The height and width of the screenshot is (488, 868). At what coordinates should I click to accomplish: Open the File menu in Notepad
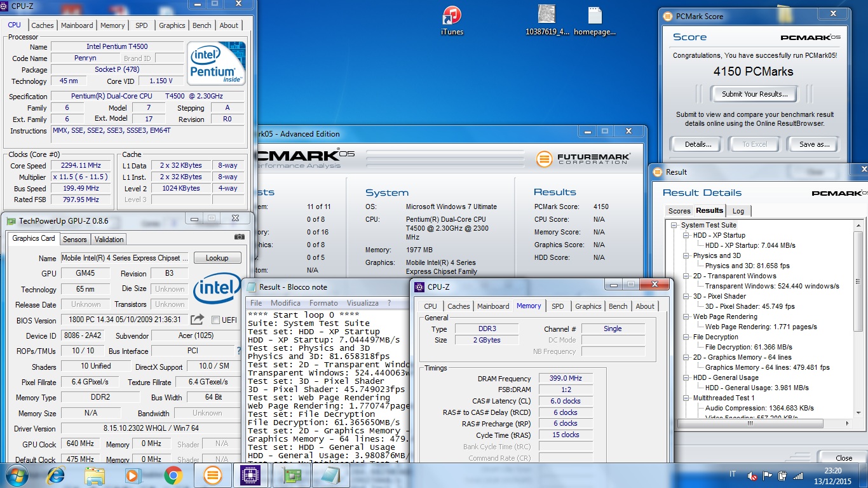[x=256, y=303]
